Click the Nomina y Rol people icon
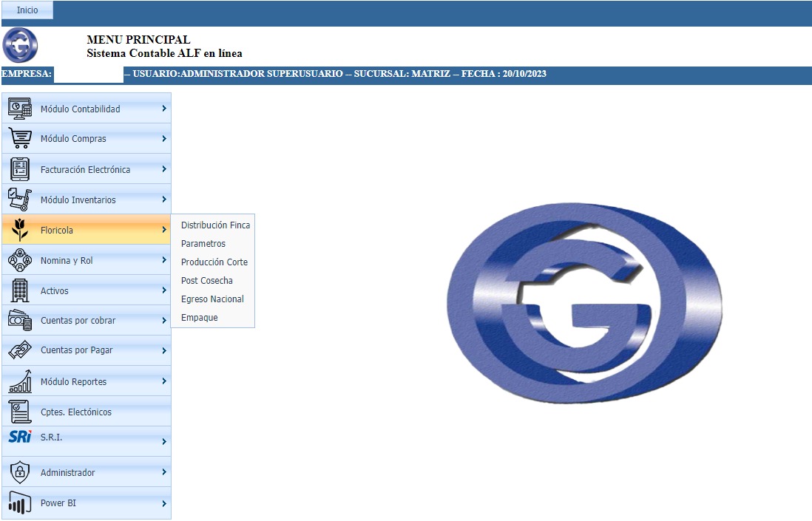Screen dimensions: 812x521 point(20,260)
